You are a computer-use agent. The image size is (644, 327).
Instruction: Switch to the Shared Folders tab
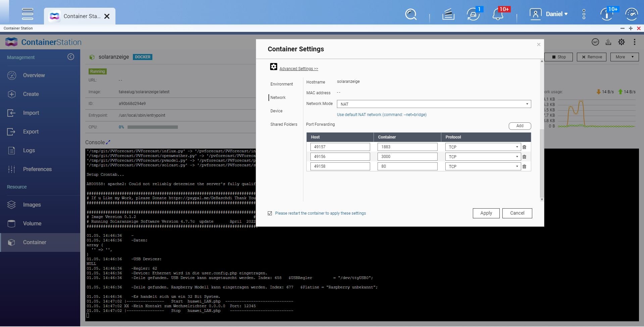[x=284, y=124]
